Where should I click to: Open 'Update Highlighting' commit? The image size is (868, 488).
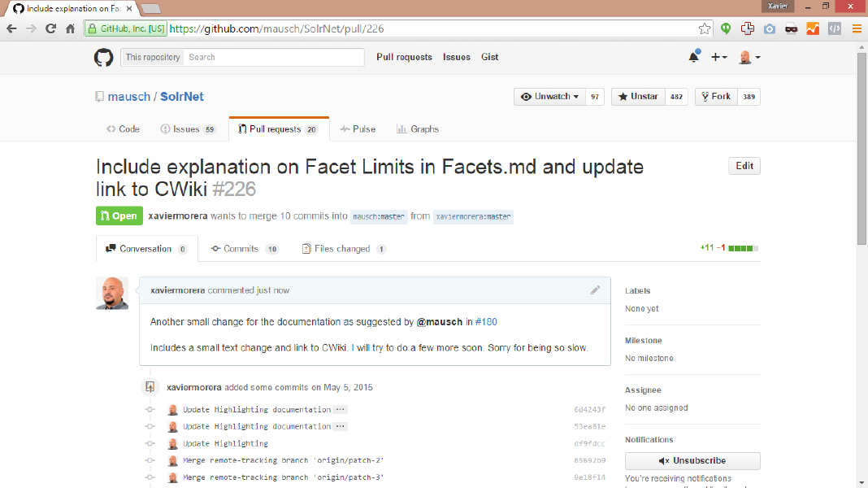tap(225, 444)
